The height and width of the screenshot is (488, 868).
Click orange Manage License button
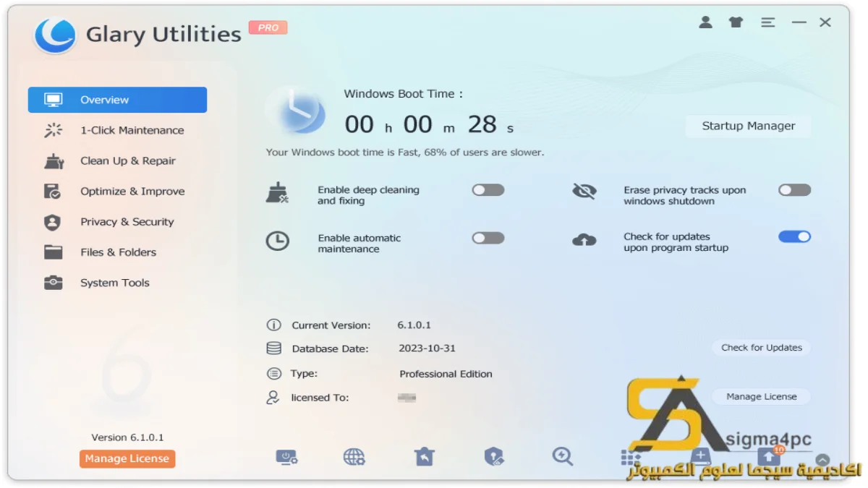[x=127, y=458]
